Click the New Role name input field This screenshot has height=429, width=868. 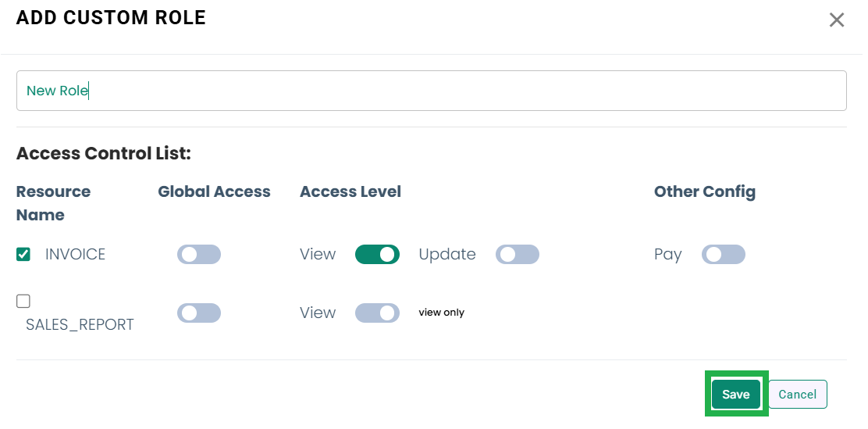tap(431, 91)
